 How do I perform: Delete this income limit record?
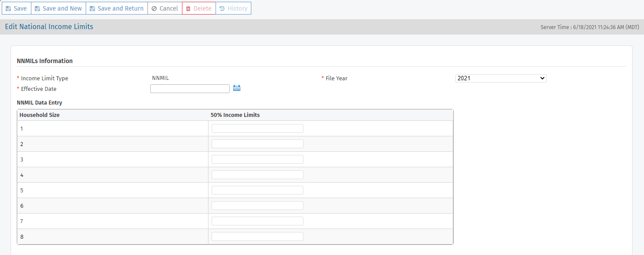199,8
